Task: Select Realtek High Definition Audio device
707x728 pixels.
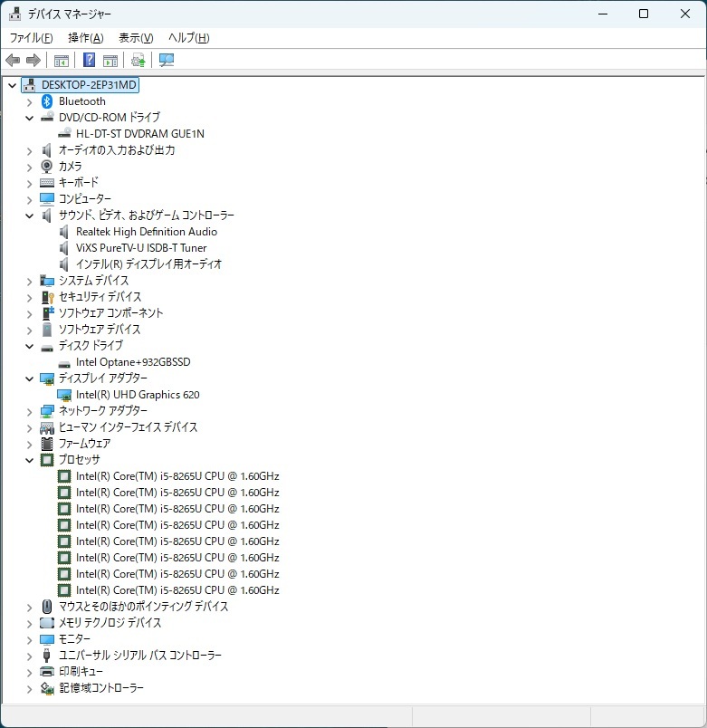Action: [147, 232]
